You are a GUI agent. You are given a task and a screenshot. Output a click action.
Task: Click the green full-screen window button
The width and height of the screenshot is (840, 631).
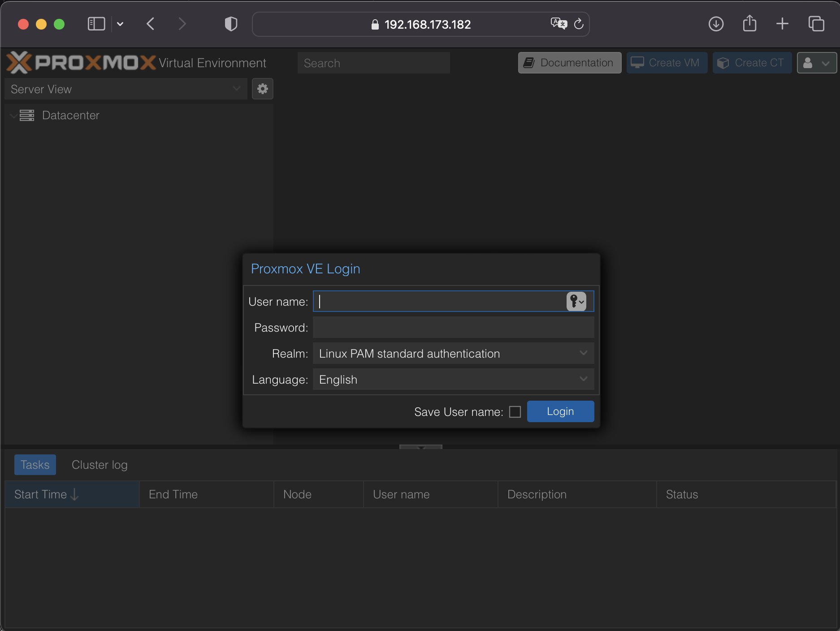(x=59, y=24)
